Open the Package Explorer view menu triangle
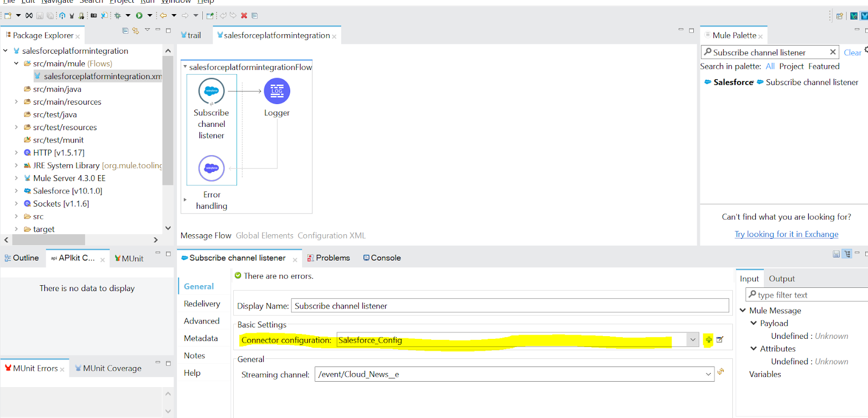 pos(147,30)
